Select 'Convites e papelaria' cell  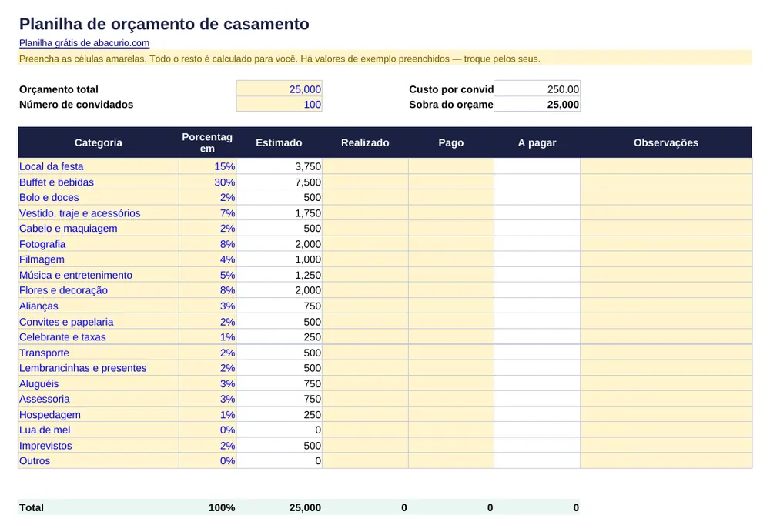pyautogui.click(x=99, y=322)
